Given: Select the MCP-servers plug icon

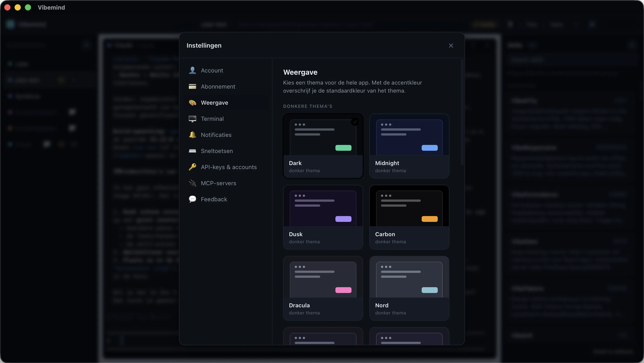Looking at the screenshot, I should click(192, 183).
